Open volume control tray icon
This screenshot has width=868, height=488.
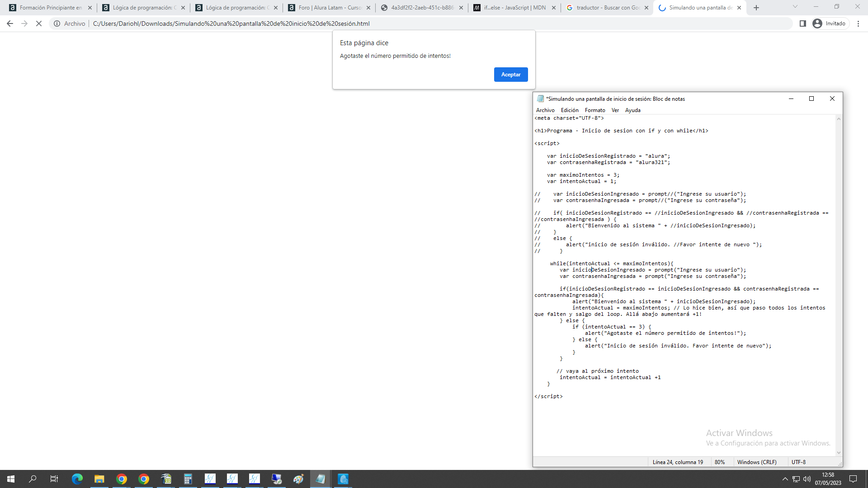807,479
